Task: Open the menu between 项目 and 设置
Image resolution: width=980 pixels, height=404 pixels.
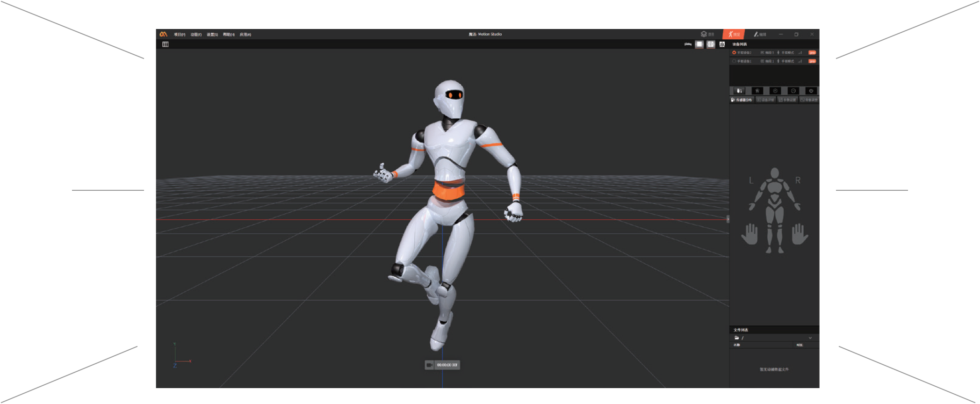Action: pyautogui.click(x=196, y=35)
